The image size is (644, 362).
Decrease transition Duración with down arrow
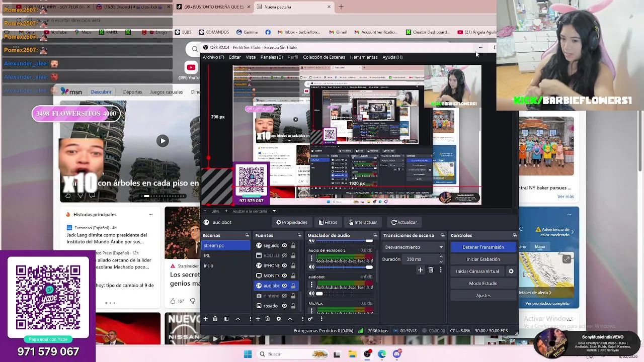441,261
